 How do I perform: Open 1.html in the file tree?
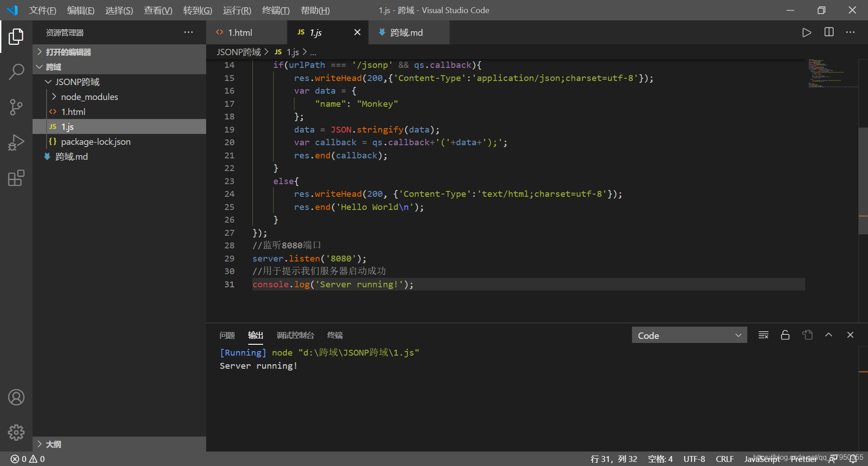(x=119, y=112)
